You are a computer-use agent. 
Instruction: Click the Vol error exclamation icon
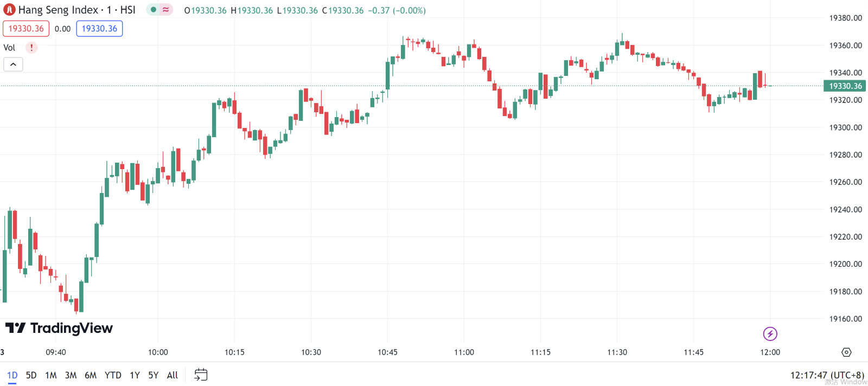[x=31, y=48]
